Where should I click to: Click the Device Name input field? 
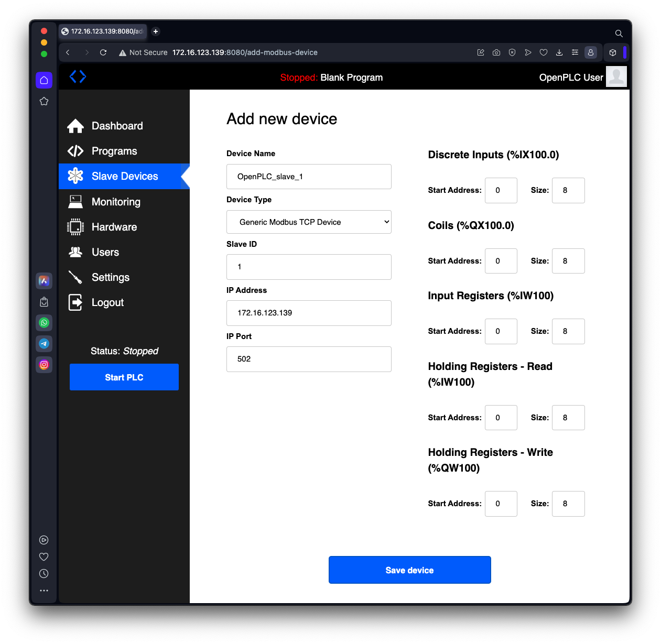(309, 177)
